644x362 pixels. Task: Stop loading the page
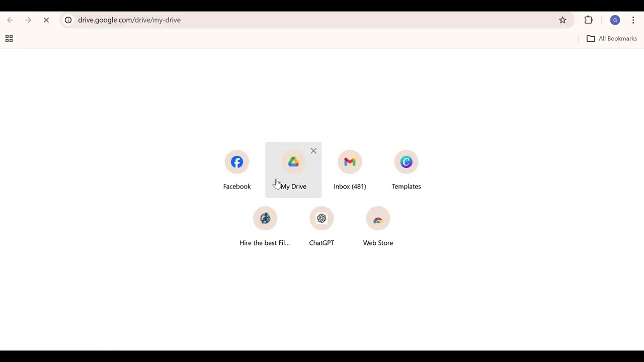(46, 20)
